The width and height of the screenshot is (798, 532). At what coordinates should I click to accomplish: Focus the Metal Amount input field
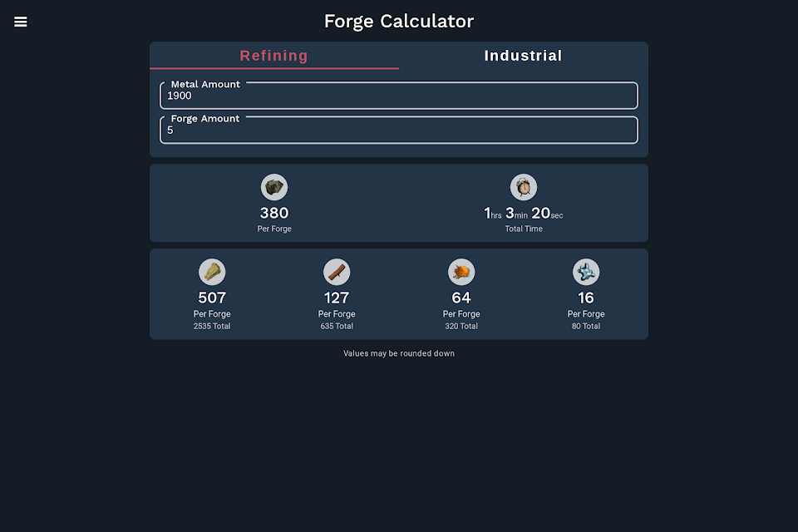coord(399,96)
